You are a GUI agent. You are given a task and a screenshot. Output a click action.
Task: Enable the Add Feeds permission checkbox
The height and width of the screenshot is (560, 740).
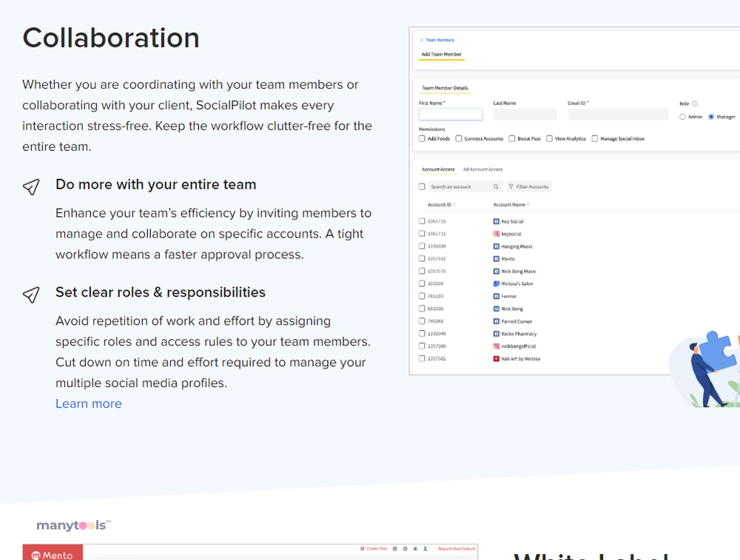pos(422,138)
